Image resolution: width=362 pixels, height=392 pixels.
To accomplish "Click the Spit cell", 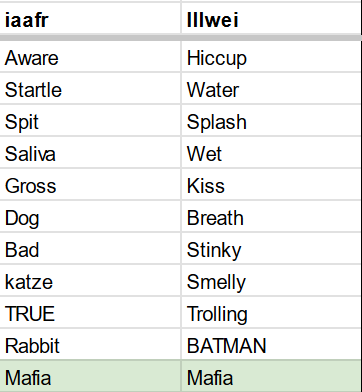I will point(90,120).
